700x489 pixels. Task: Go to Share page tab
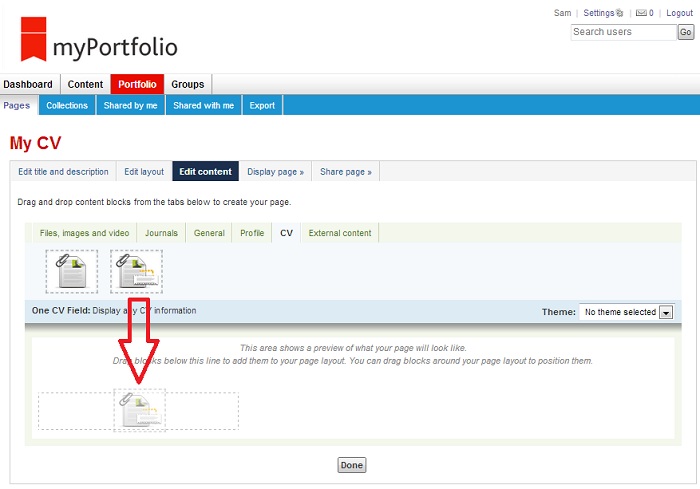(345, 171)
